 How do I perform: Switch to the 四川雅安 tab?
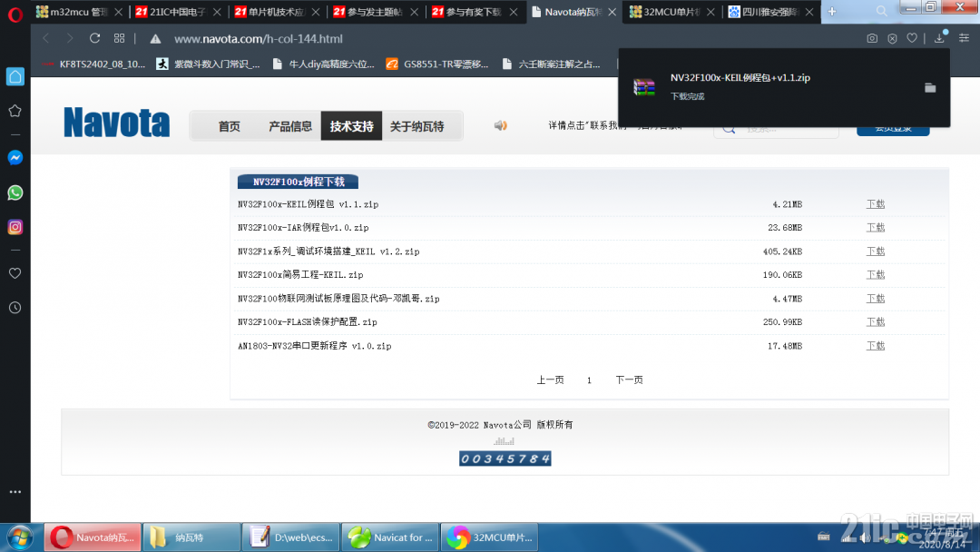pos(764,12)
